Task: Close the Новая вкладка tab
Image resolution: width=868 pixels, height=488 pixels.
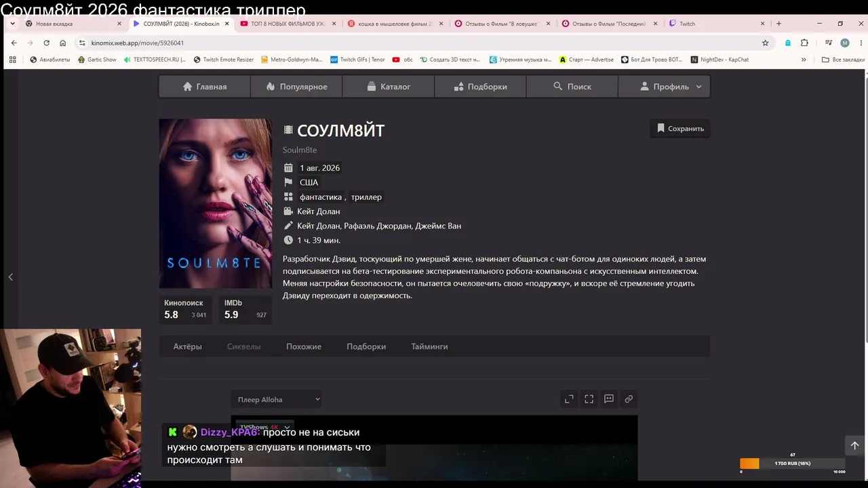Action: (119, 24)
